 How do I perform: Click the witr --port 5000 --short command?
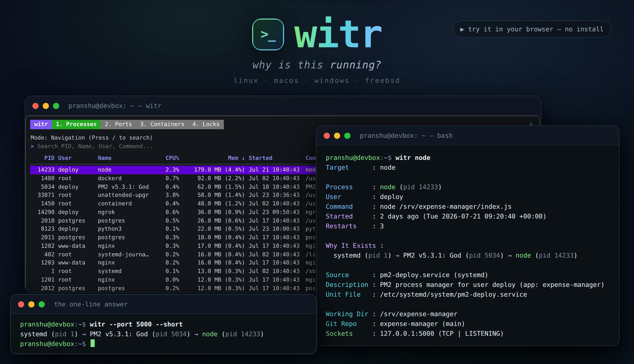pos(136,324)
